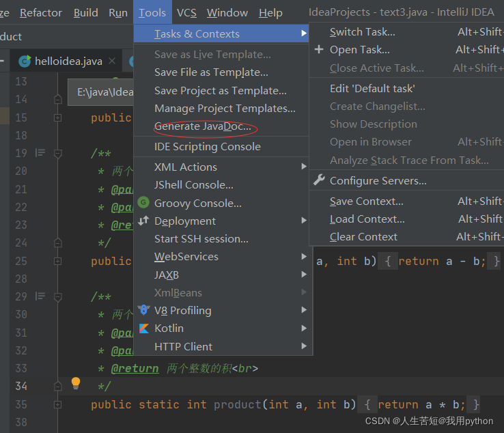Open the Tools menu
The image size is (504, 433).
(x=152, y=12)
